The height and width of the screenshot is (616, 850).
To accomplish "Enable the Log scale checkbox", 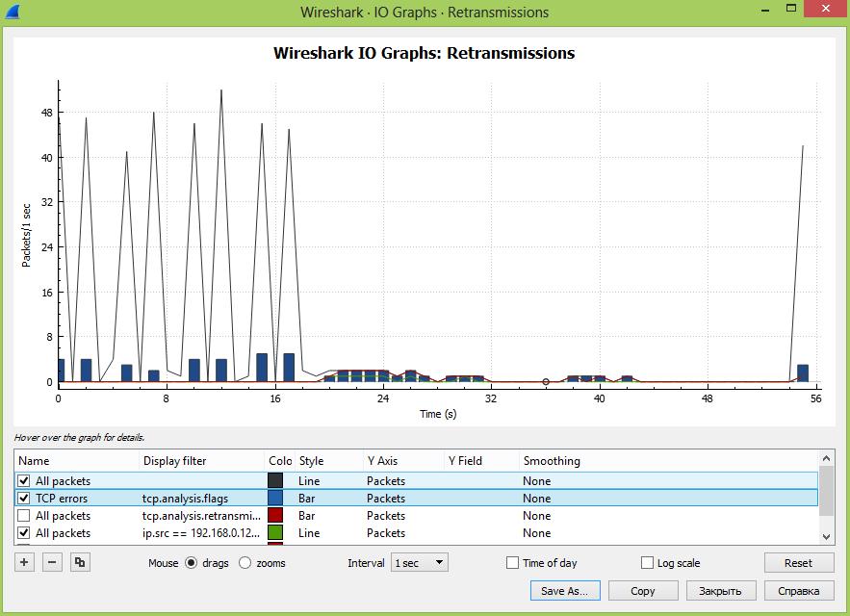I will click(647, 562).
